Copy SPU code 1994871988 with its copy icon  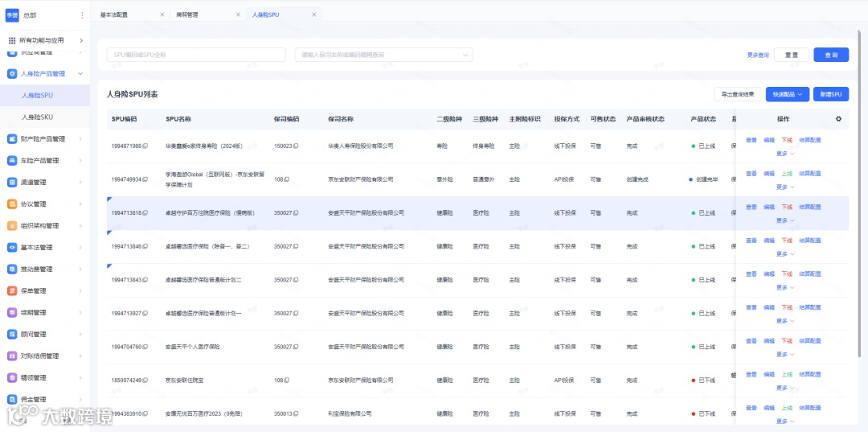click(145, 146)
